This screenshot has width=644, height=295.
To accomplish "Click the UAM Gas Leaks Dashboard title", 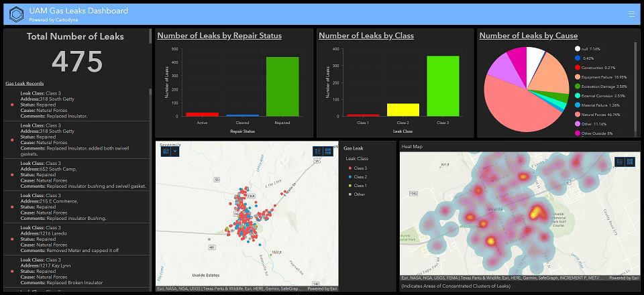I will pyautogui.click(x=78, y=11).
